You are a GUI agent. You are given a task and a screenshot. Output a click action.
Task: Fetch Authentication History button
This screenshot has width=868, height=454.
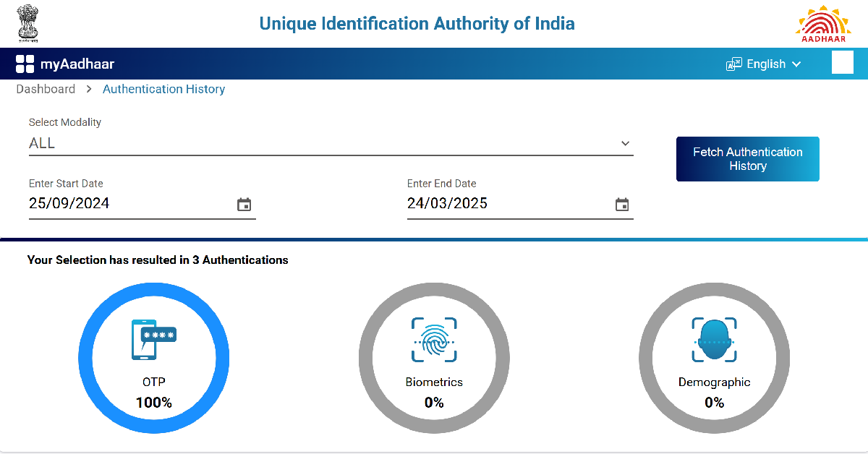[x=748, y=159]
